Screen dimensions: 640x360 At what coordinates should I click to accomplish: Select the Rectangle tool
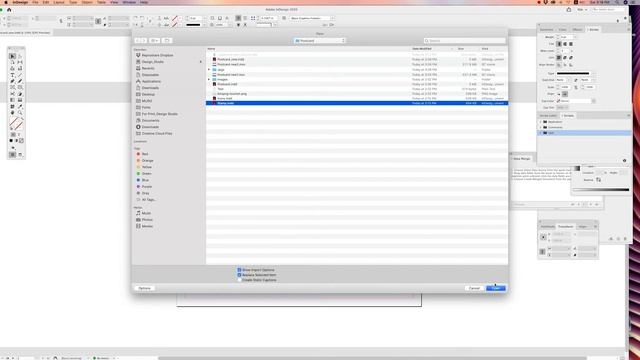(20, 87)
